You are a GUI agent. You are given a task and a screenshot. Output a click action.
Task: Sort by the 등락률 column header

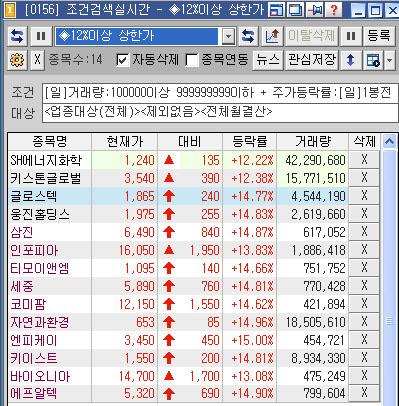point(250,142)
